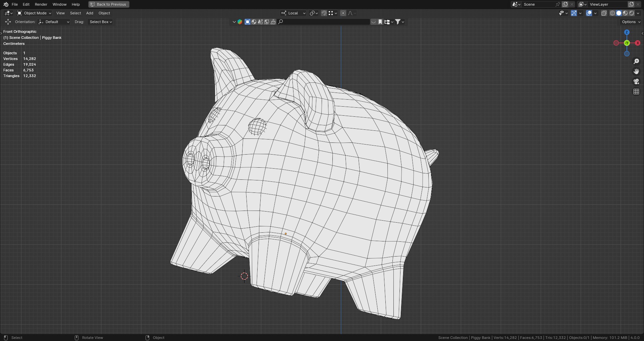This screenshot has height=341, width=644.
Task: Click the ViewLayer name field
Action: coord(607,4)
